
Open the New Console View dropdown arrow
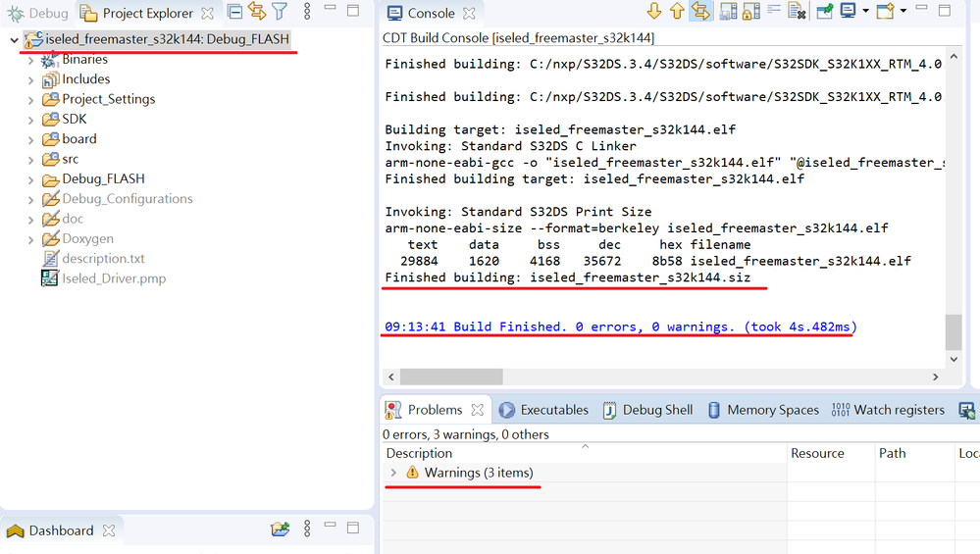point(903,11)
